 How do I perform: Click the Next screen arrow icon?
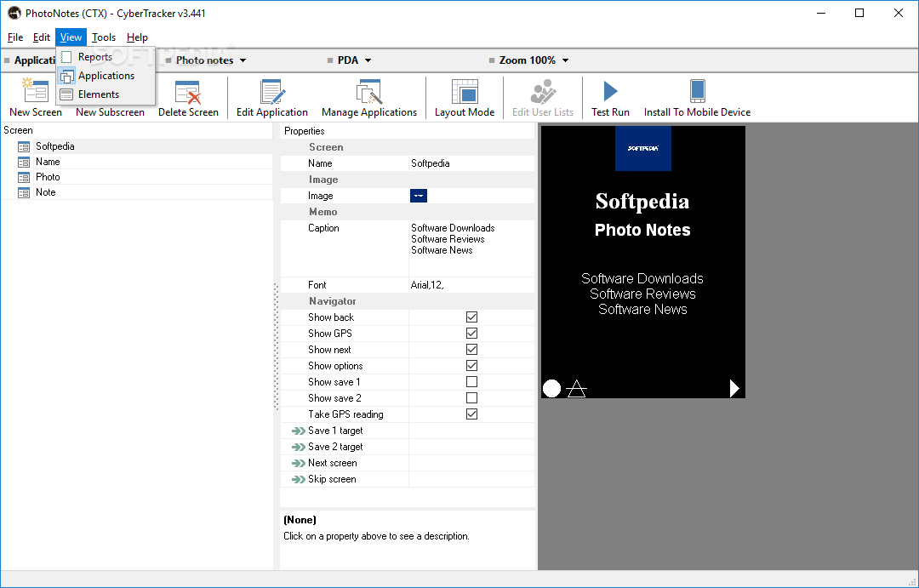pyautogui.click(x=299, y=463)
